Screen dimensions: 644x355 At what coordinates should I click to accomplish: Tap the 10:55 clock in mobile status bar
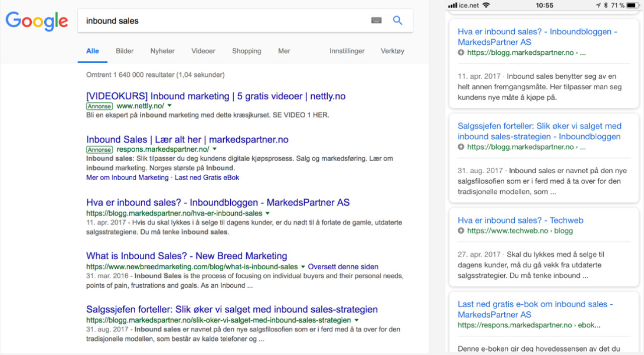click(x=544, y=6)
